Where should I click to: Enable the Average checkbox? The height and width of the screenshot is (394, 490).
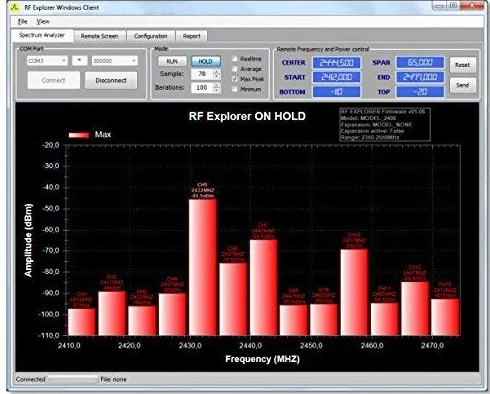click(x=235, y=69)
